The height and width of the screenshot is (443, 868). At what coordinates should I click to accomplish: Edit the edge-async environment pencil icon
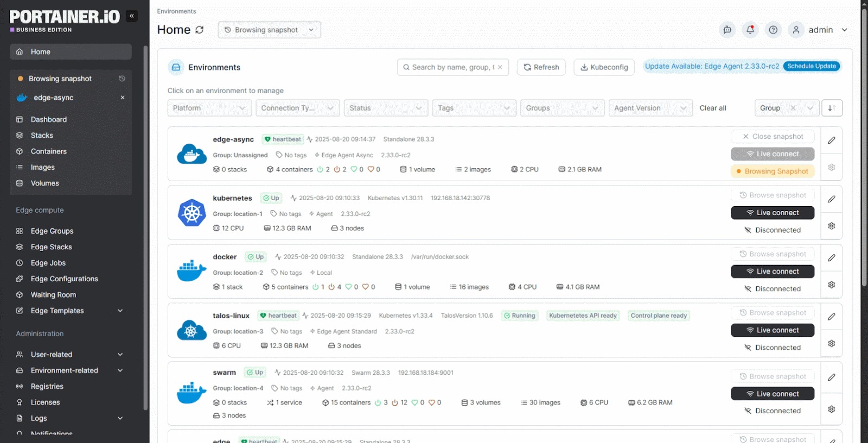[832, 140]
